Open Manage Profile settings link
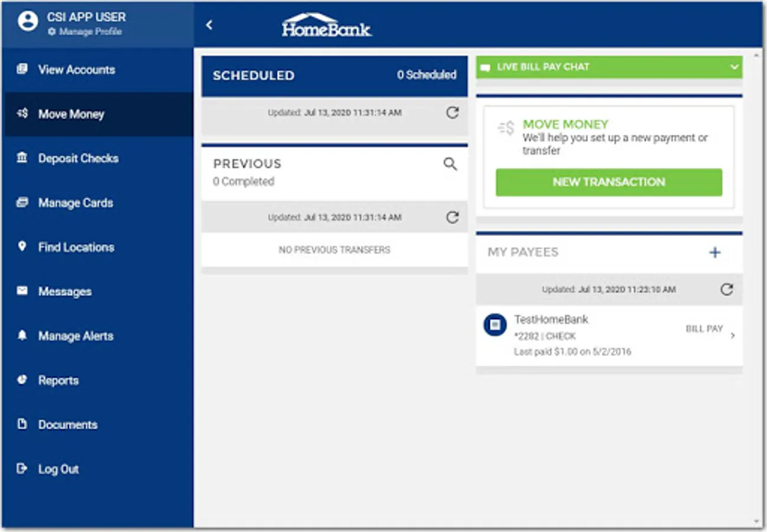 (84, 32)
